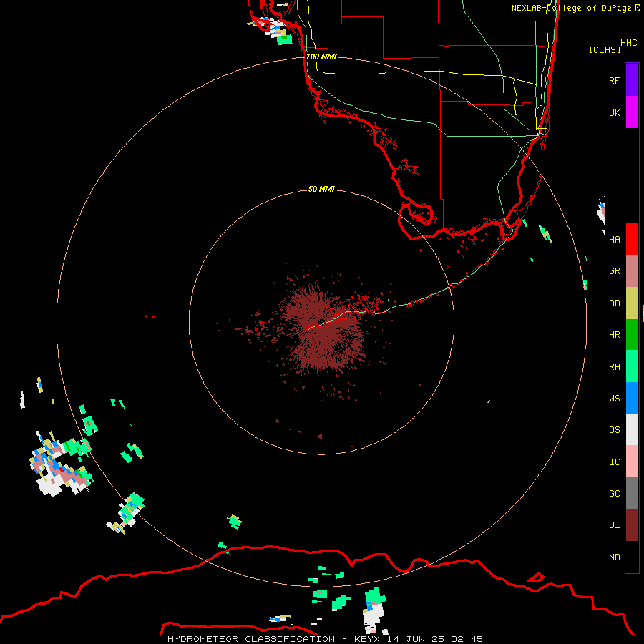Select the white DS legend swatch
The width and height of the screenshot is (644, 644).
click(632, 429)
